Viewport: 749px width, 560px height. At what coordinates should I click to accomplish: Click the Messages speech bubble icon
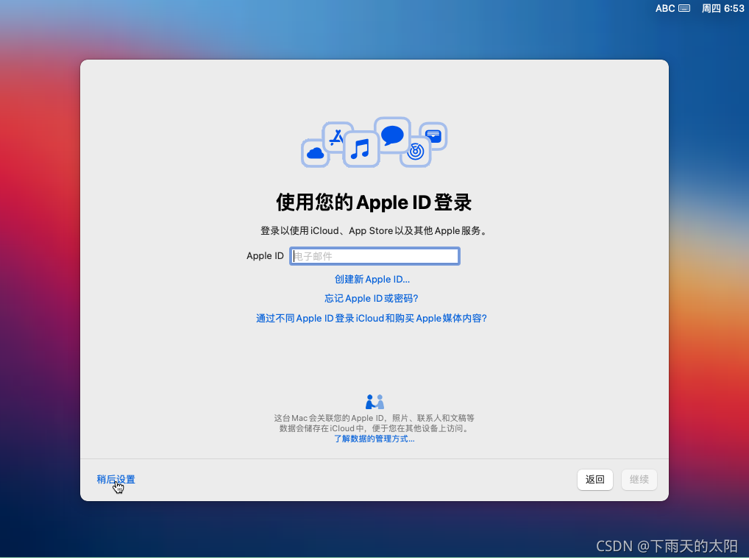coord(392,135)
